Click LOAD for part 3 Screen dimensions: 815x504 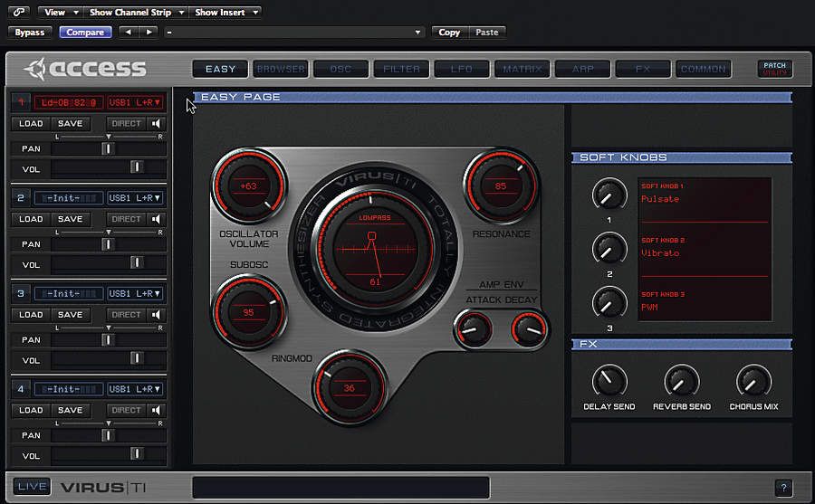pos(31,315)
